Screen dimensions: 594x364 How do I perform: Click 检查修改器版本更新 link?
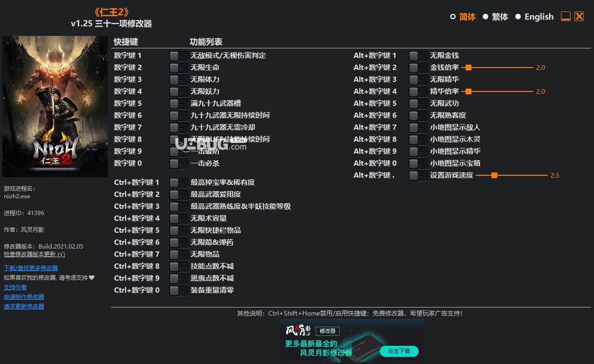pos(34,254)
